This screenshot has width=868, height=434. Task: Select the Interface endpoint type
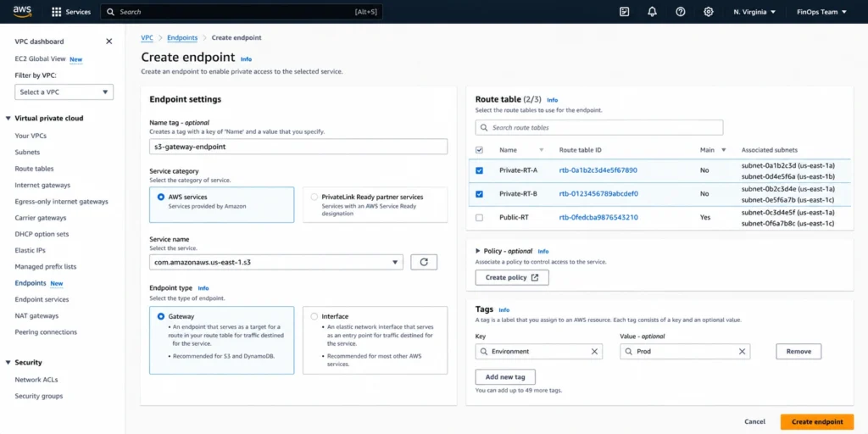[x=314, y=317]
